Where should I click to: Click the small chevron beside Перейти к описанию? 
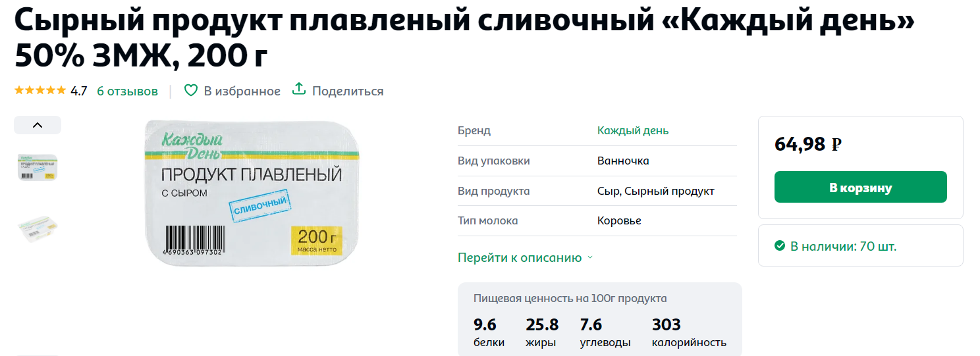590,258
